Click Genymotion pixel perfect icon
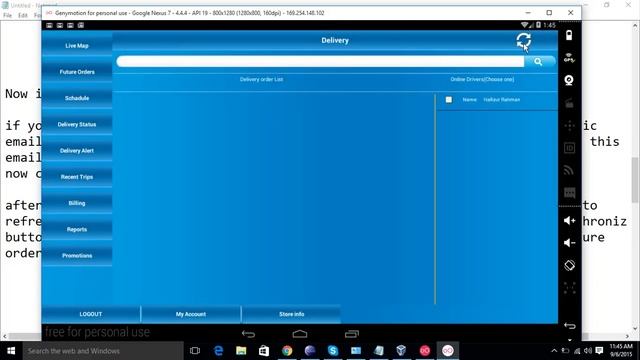The height and width of the screenshot is (360, 640). point(569,288)
